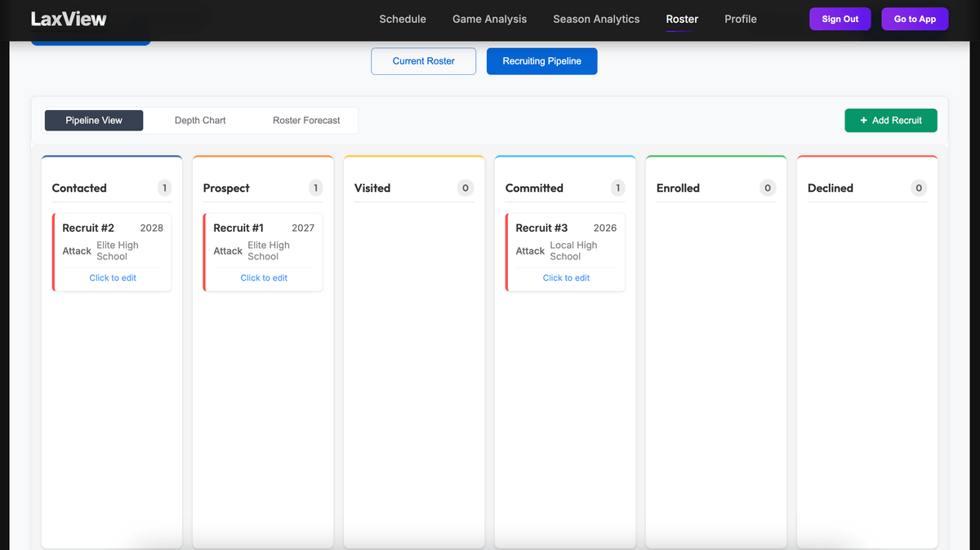Open the Profile page
The height and width of the screenshot is (550, 980).
point(740,19)
